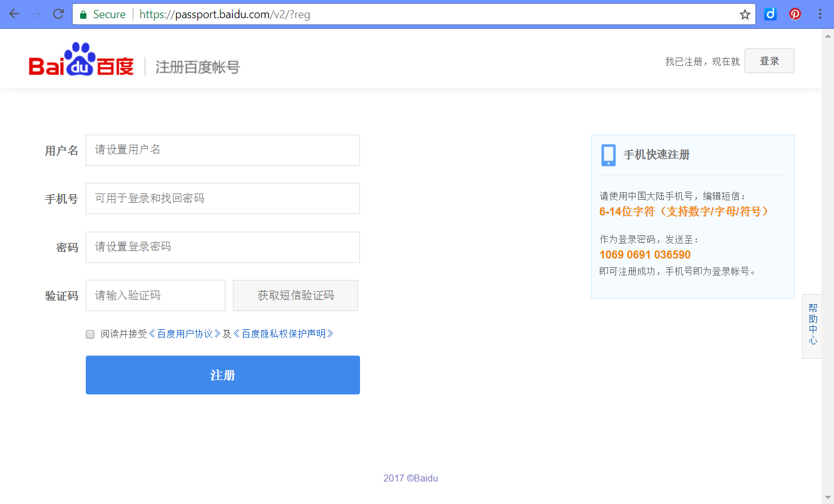The width and height of the screenshot is (834, 504).
Task: Click the blue 注册 register button
Action: pyautogui.click(x=223, y=375)
